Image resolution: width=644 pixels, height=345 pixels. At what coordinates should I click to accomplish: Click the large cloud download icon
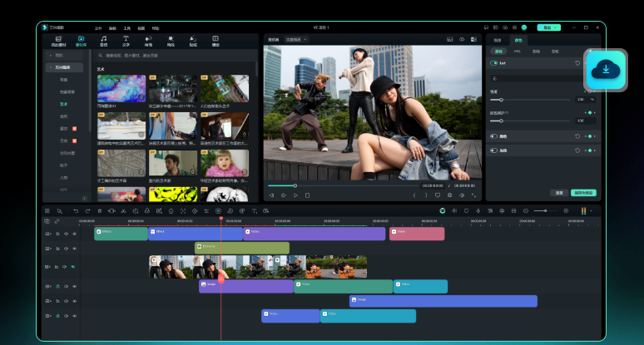coord(606,71)
